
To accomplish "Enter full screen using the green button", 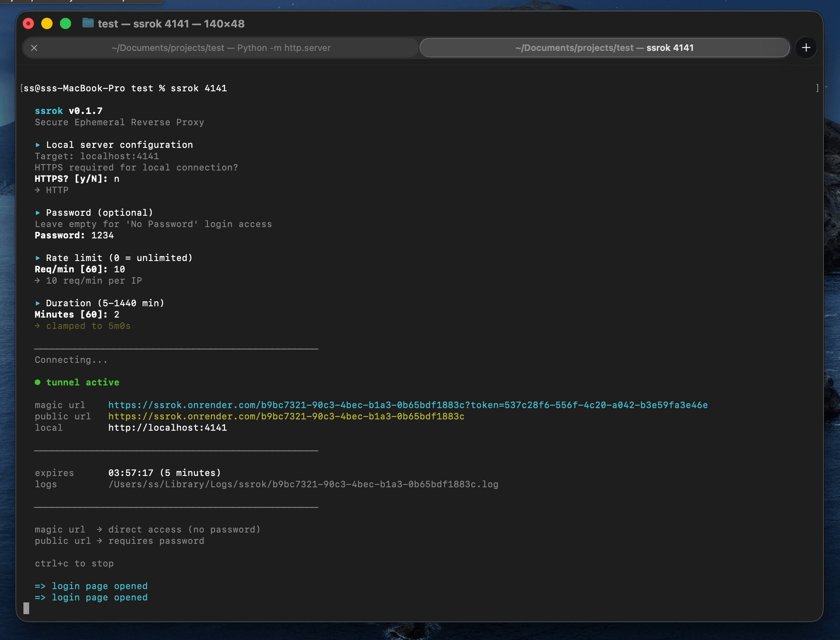I will tap(65, 23).
